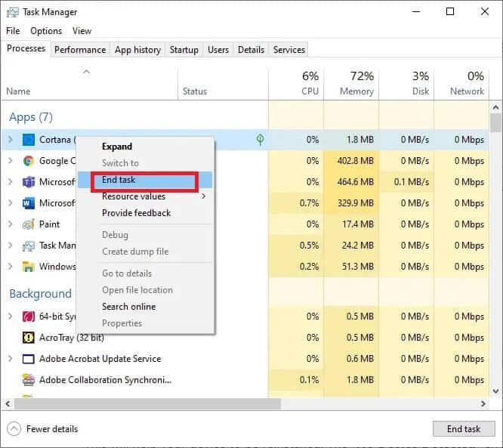
Task: Select the Adobe Collaboration Synchroni... row name
Action: pos(105,380)
